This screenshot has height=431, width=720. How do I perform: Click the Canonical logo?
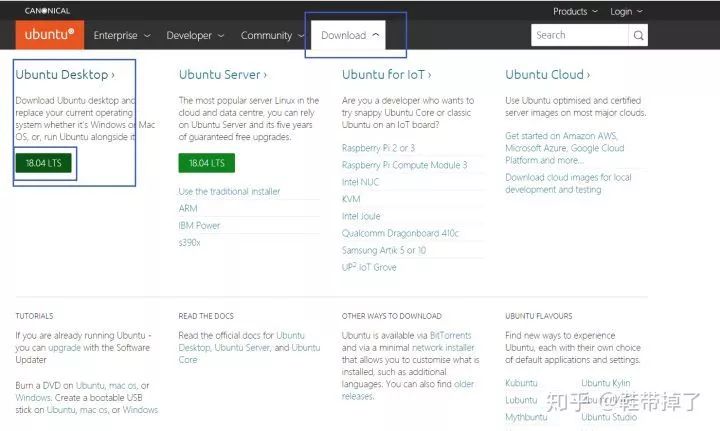47,11
